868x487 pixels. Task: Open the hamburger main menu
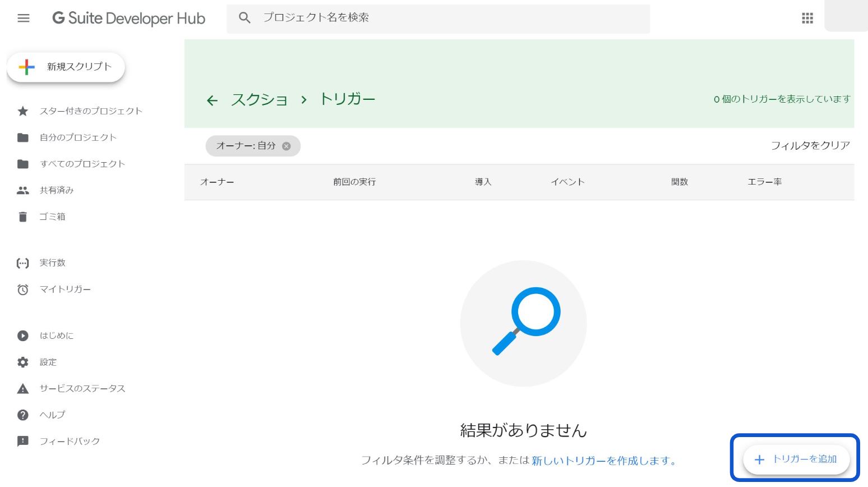coord(24,19)
